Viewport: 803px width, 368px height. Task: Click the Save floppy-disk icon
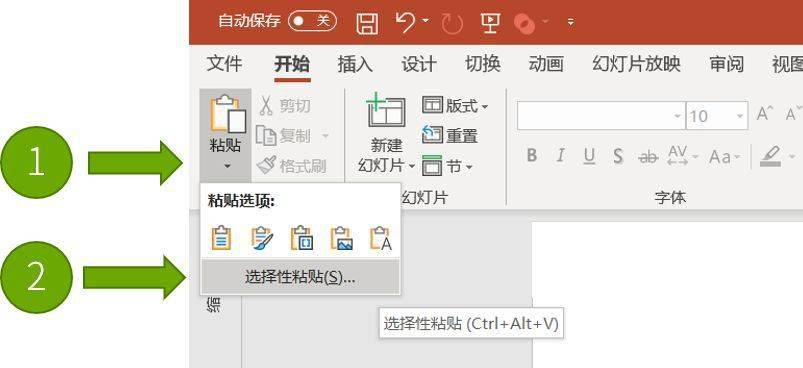pyautogui.click(x=367, y=24)
